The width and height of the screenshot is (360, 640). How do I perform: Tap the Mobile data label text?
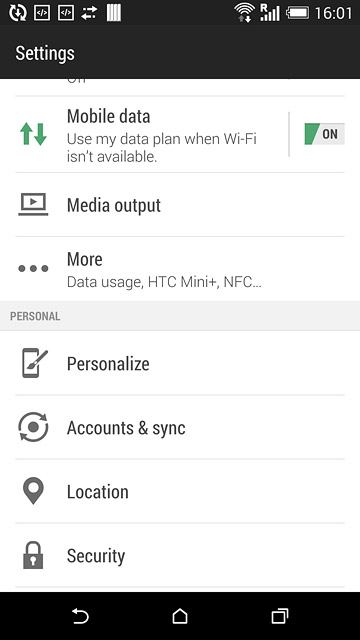[x=109, y=116]
